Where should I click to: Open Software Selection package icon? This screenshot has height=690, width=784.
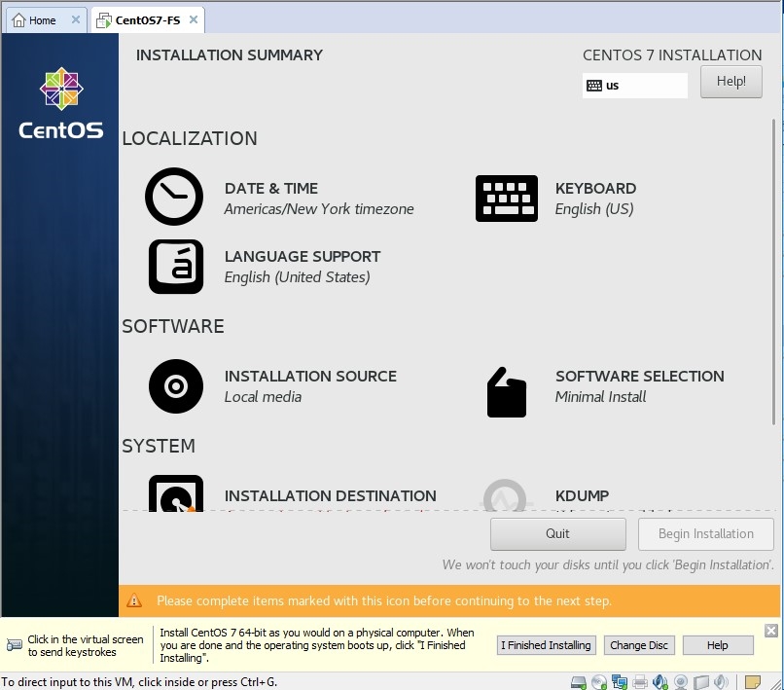click(506, 391)
